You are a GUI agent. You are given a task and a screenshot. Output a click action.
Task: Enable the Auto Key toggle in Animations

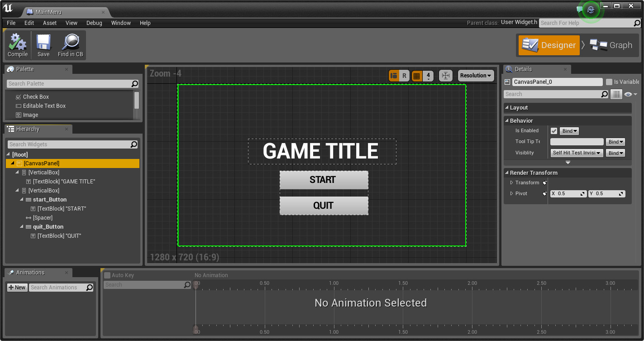coord(107,275)
